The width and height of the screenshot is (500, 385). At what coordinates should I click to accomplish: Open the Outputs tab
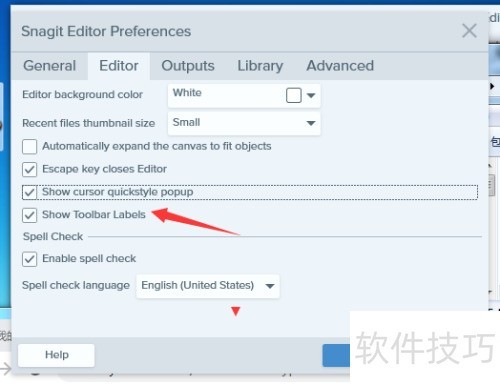[188, 66]
